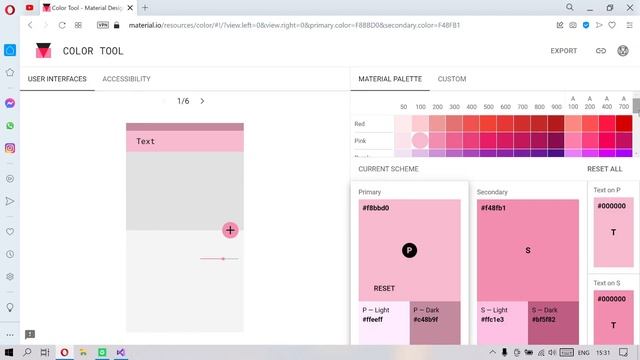Select the Secondary #f48fb1 color block
640x360 pixels.
coord(528,250)
